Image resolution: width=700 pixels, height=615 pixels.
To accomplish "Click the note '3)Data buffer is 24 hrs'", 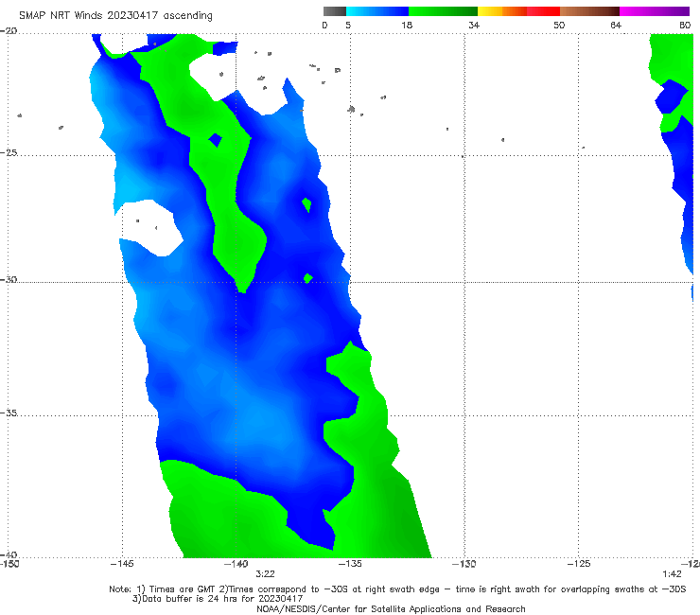I will (218, 599).
